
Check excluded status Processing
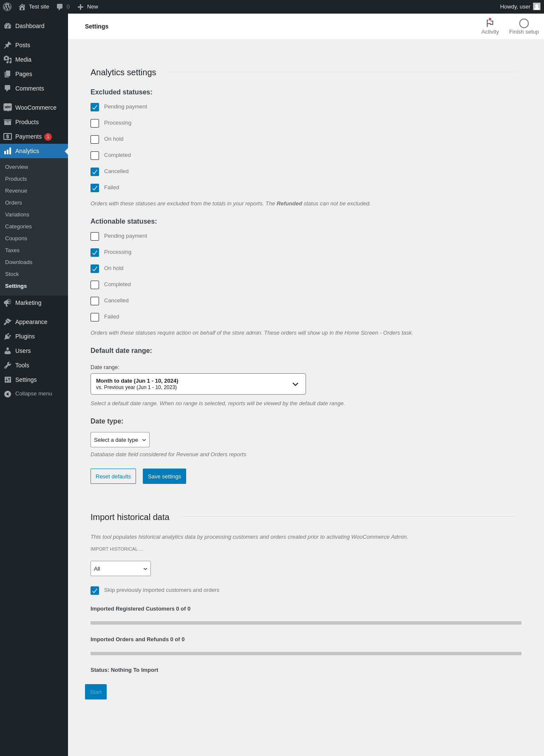95,123
